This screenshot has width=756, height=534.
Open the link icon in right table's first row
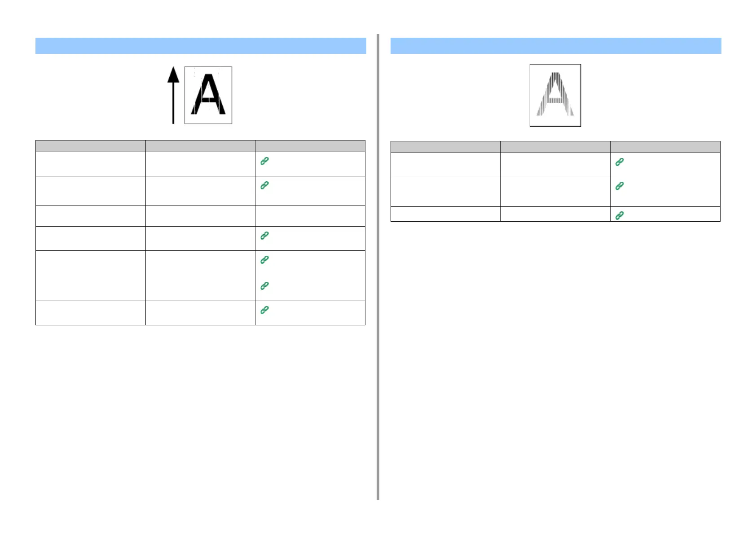click(620, 162)
